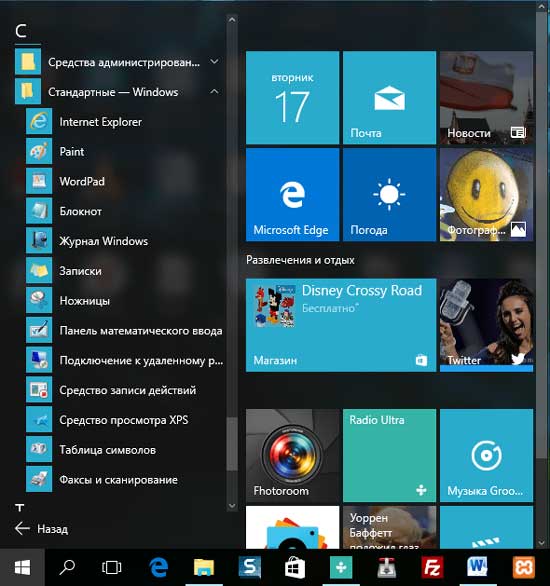The height and width of the screenshot is (586, 550).
Task: Expand the Средства администрирования folder
Action: [x=120, y=62]
